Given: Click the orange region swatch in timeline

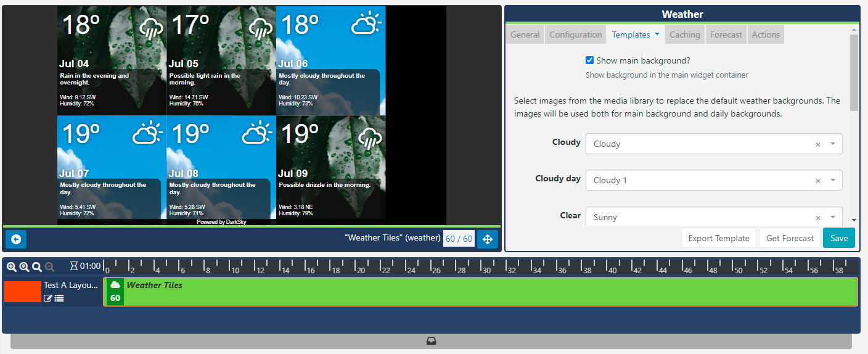Looking at the screenshot, I should click(x=23, y=292).
